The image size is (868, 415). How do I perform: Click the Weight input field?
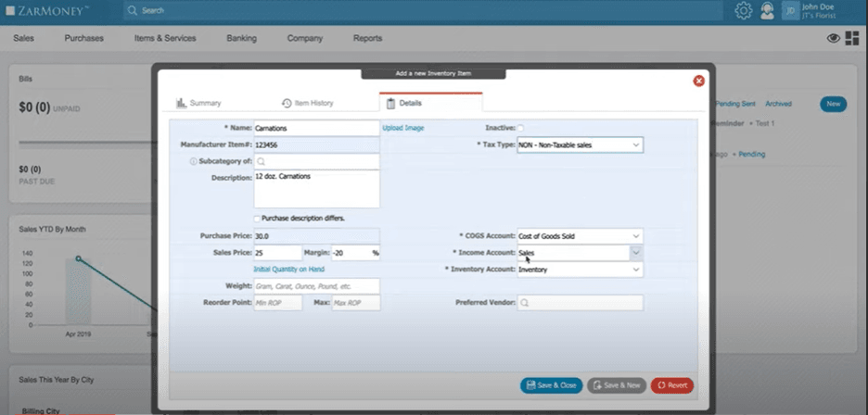pos(316,286)
